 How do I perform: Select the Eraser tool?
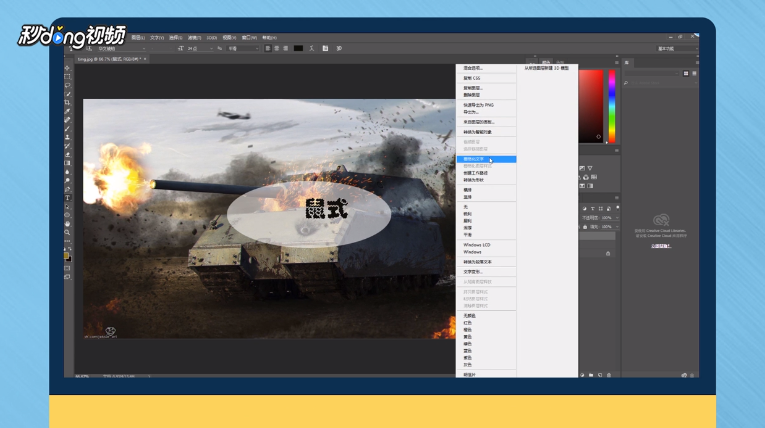pyautogui.click(x=67, y=155)
